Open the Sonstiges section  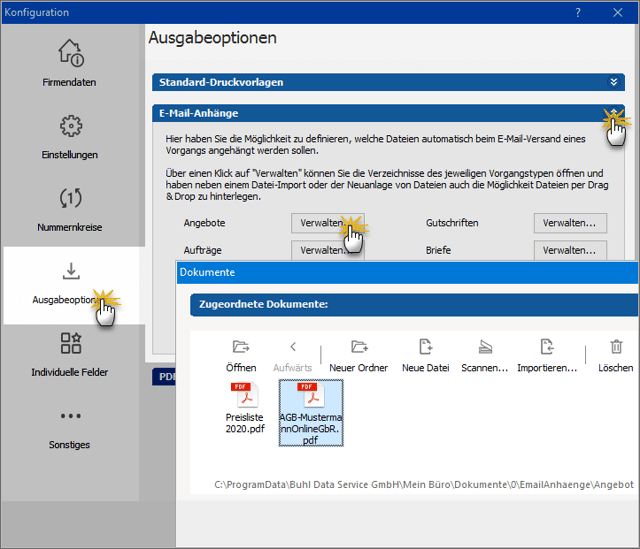[70, 427]
